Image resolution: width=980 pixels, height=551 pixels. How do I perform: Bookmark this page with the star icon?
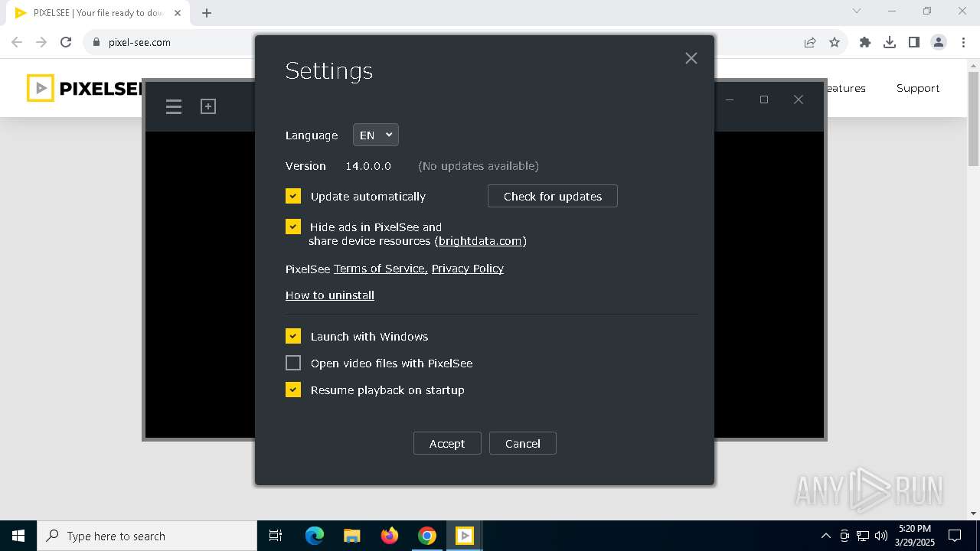tap(835, 42)
